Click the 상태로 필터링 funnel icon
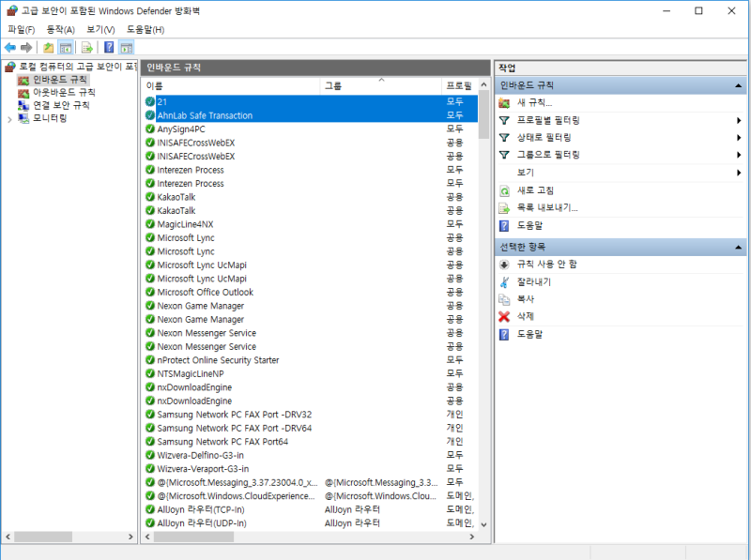Viewport: 751px width, 560px height. click(504, 138)
